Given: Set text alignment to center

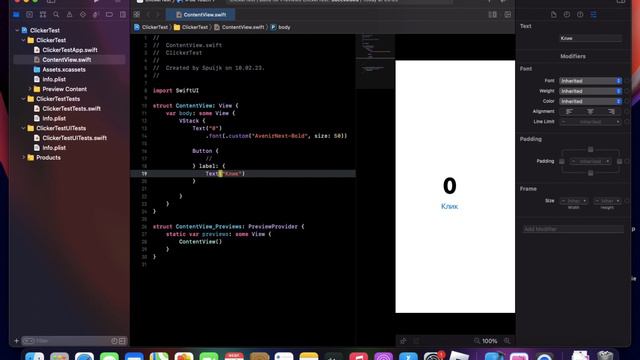Looking at the screenshot, I should (x=590, y=111).
